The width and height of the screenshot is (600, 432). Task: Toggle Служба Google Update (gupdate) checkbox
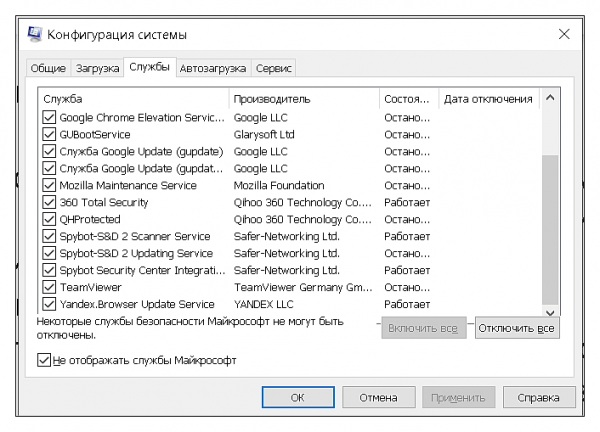[49, 152]
